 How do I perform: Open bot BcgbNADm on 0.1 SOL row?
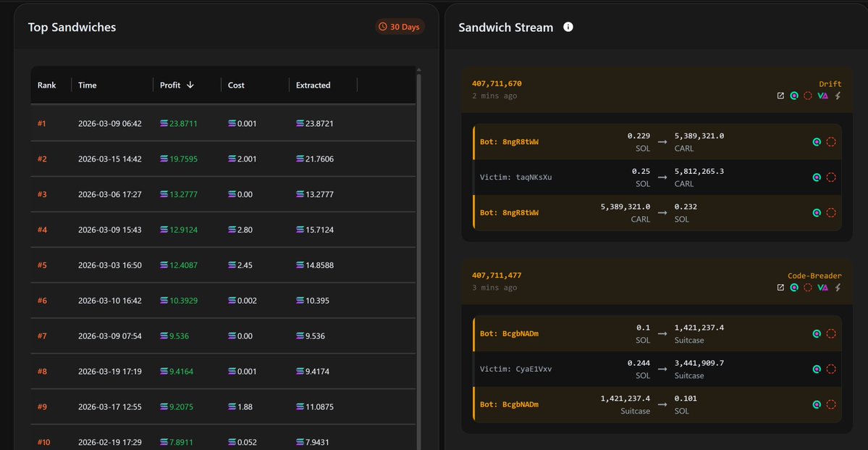coord(509,333)
